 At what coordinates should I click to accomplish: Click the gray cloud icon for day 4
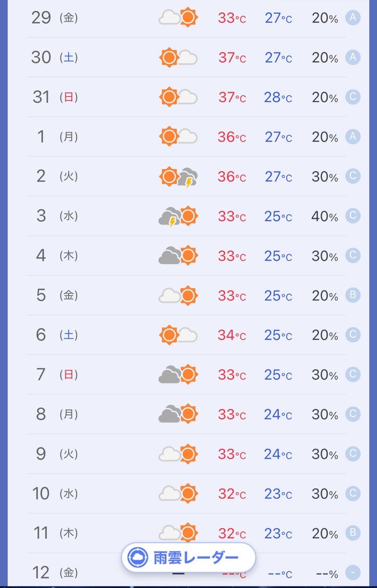[178, 256]
